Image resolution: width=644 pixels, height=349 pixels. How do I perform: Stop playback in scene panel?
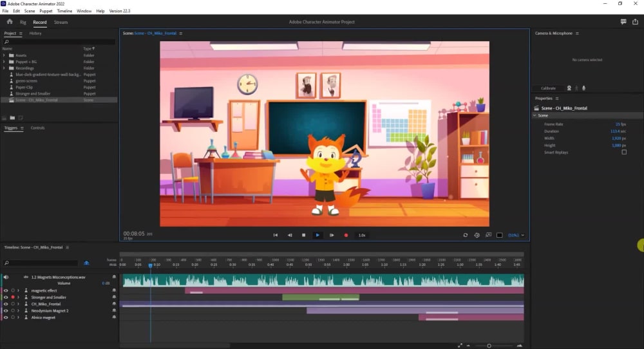(x=303, y=235)
